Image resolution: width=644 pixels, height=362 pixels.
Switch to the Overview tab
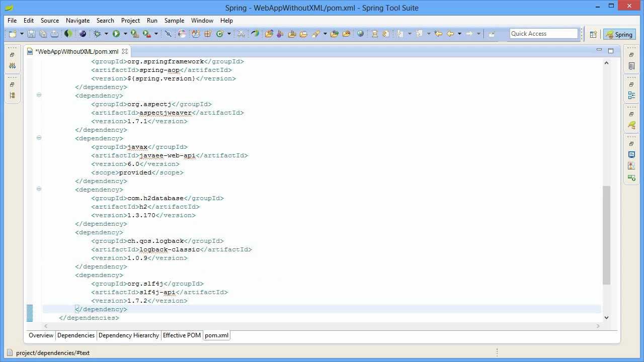41,335
